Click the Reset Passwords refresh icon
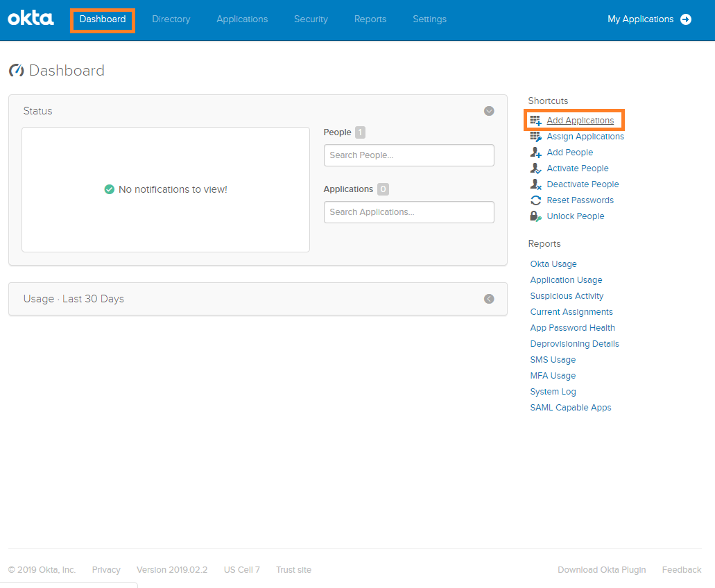 535,200
